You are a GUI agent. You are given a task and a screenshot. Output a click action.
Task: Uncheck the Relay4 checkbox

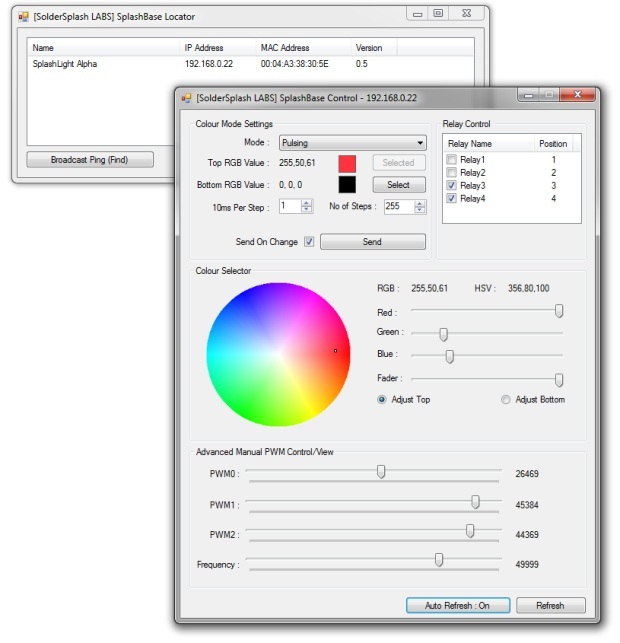click(x=451, y=198)
